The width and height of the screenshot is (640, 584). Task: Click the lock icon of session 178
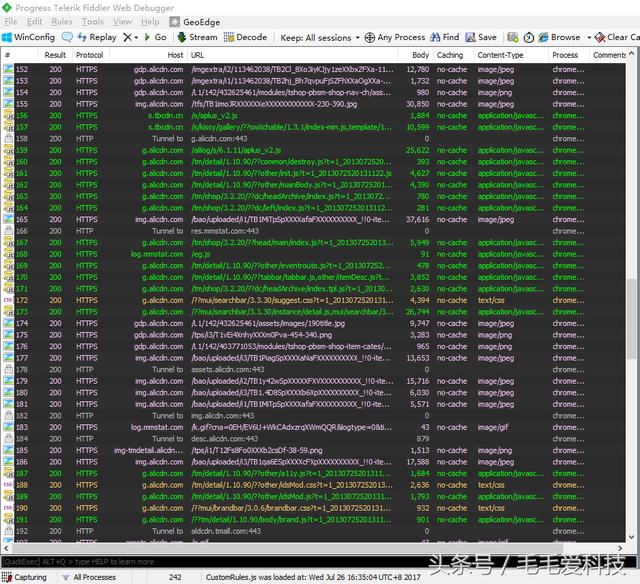click(x=8, y=369)
